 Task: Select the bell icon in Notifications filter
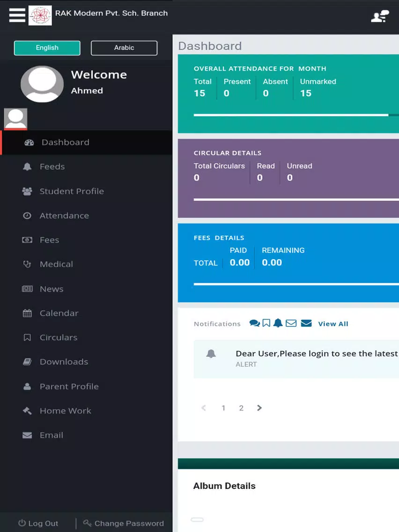pyautogui.click(x=278, y=323)
